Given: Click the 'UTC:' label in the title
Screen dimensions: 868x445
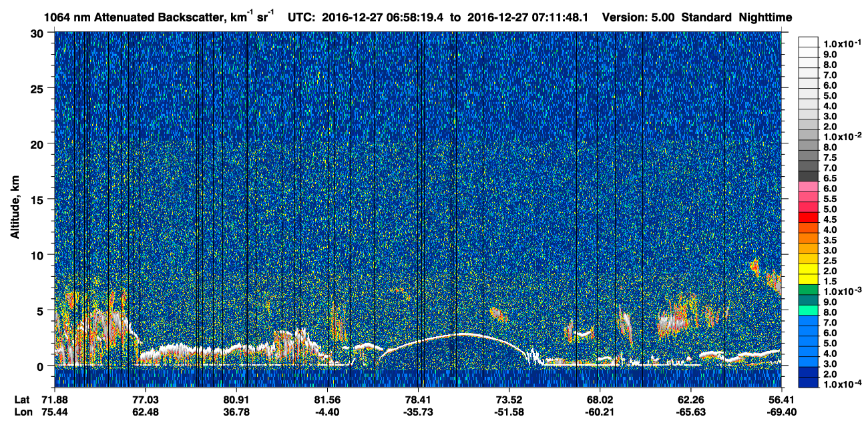Looking at the screenshot, I should point(301,17).
